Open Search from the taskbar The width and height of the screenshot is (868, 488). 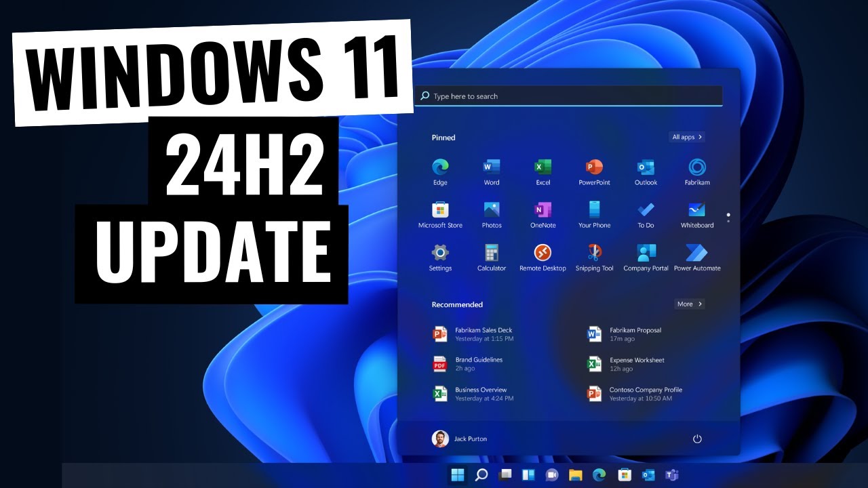coord(481,475)
